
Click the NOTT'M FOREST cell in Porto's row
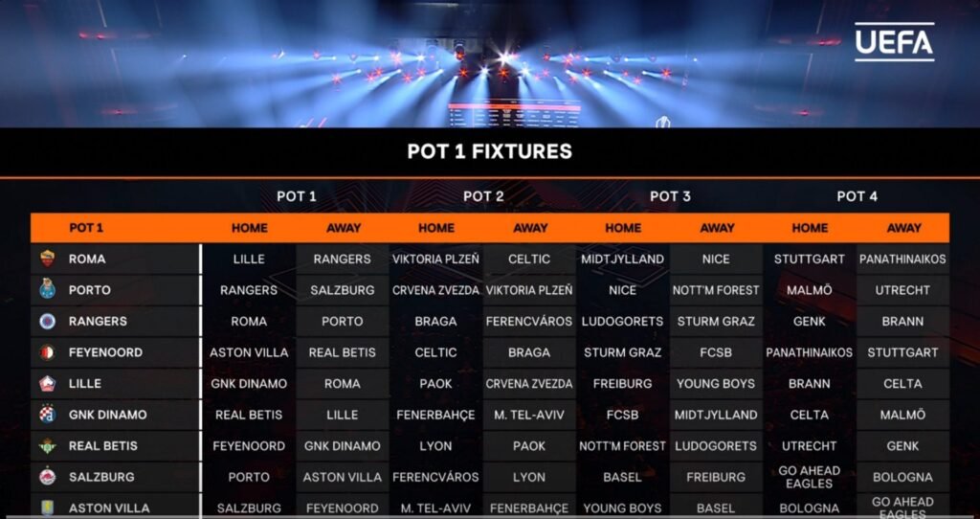(716, 290)
